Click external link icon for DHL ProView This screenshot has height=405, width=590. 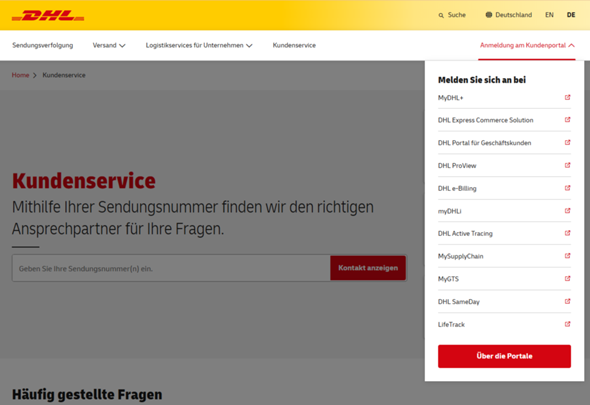tap(567, 165)
